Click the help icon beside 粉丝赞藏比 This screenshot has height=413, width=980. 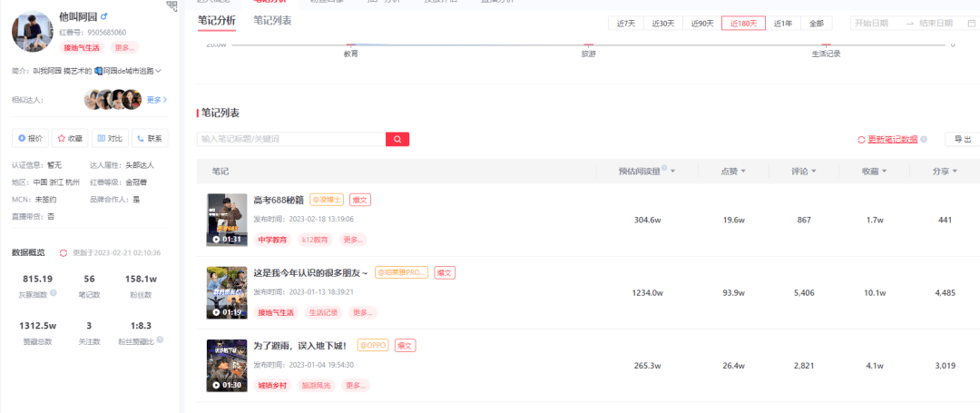tap(160, 339)
